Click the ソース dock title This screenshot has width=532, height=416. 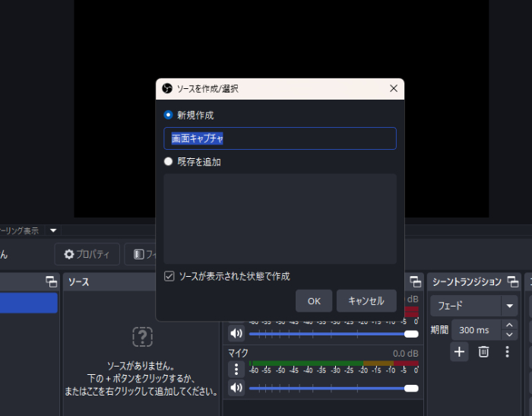coord(79,282)
